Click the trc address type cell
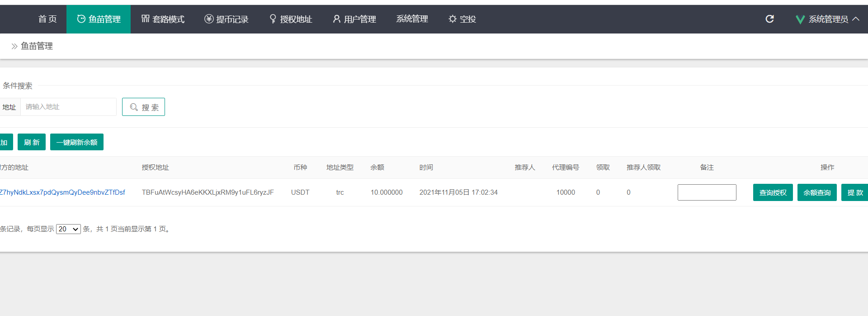 point(340,192)
